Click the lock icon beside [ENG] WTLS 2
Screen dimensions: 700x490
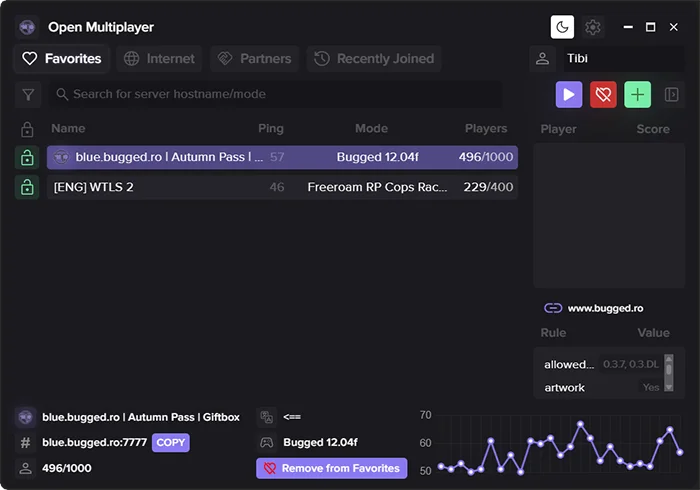[x=27, y=187]
